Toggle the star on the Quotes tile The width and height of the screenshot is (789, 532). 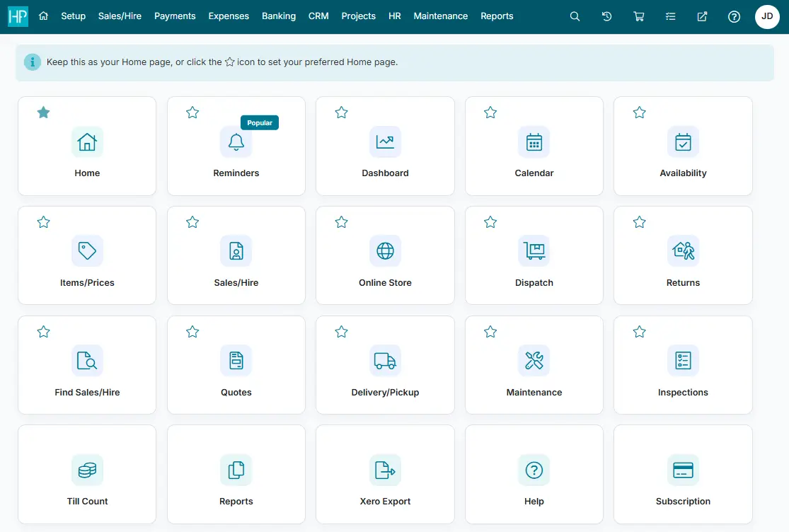point(192,332)
